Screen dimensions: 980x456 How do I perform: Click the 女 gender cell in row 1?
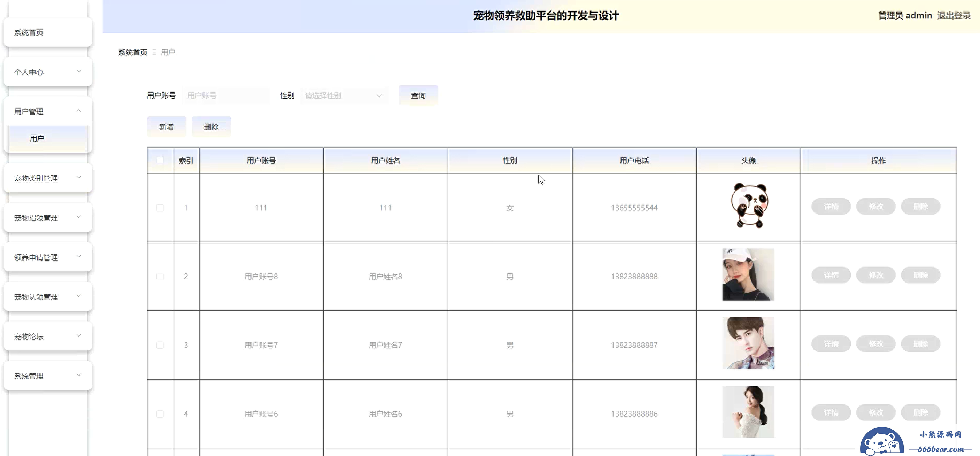(x=510, y=208)
